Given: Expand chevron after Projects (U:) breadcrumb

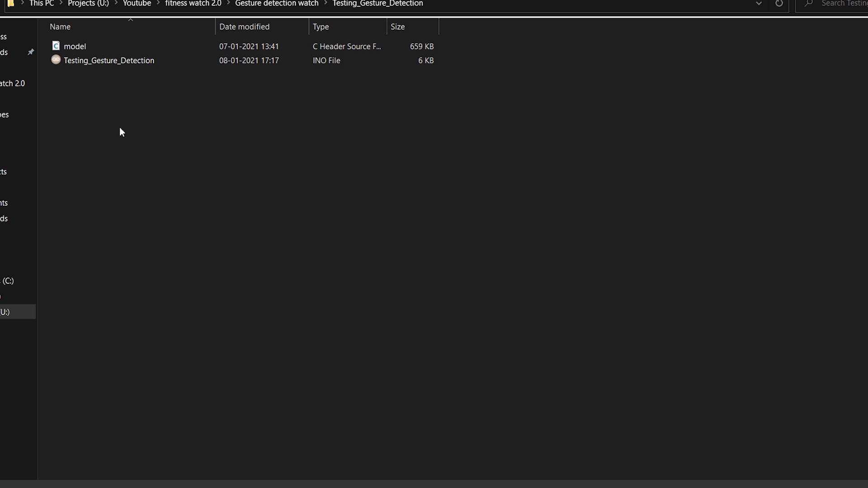Looking at the screenshot, I should point(116,3).
